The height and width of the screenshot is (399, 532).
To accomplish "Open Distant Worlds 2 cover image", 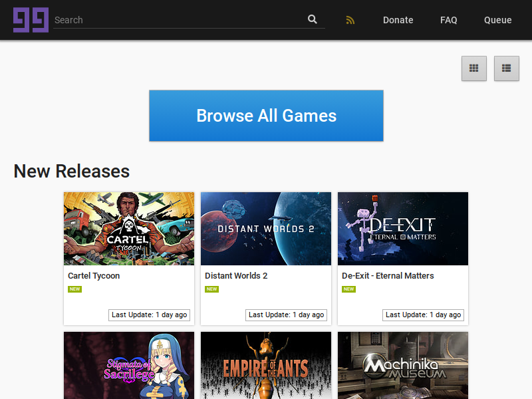I will pyautogui.click(x=266, y=229).
